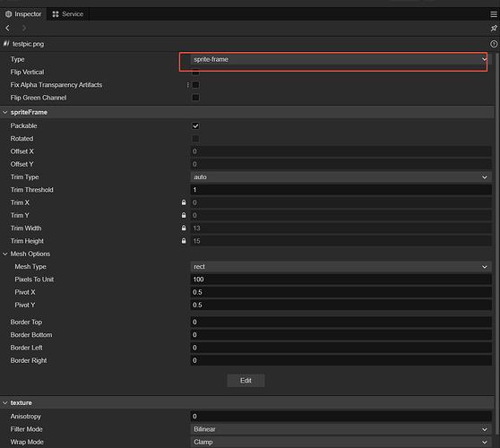Screen dimensions: 500x448
Task: Uncheck the Packable checkbox
Action: coord(196,126)
